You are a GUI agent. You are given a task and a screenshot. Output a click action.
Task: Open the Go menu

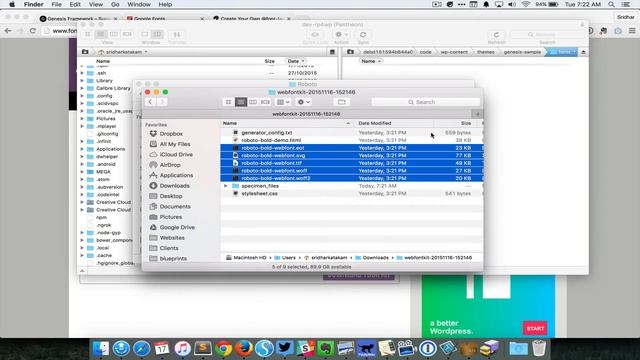115,4
